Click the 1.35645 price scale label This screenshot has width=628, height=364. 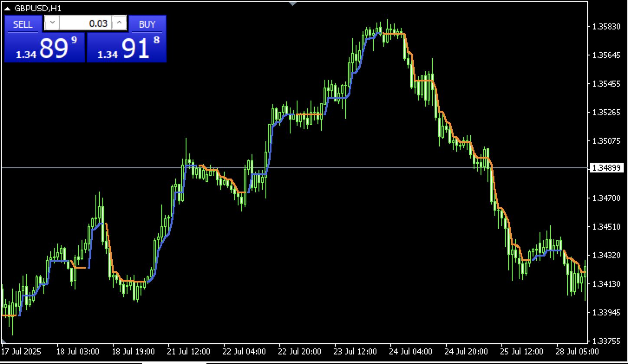pyautogui.click(x=606, y=55)
